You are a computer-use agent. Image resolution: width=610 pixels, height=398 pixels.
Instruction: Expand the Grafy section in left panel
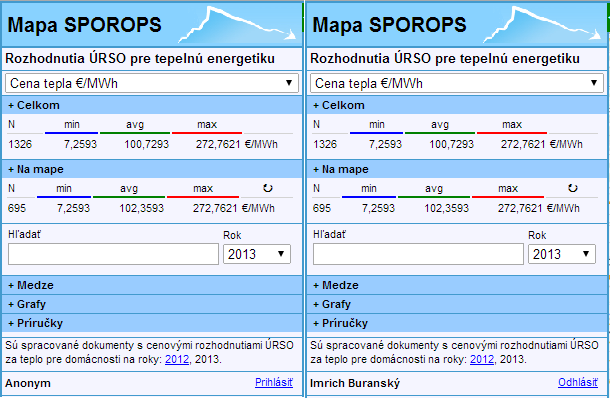coord(152,304)
